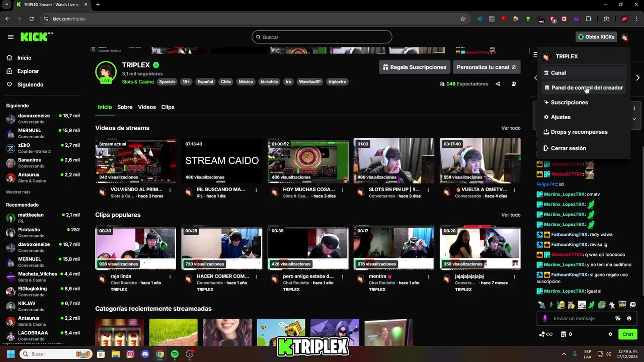Click the channel points icon below chat
The width and height of the screenshot is (644, 362).
click(546, 334)
